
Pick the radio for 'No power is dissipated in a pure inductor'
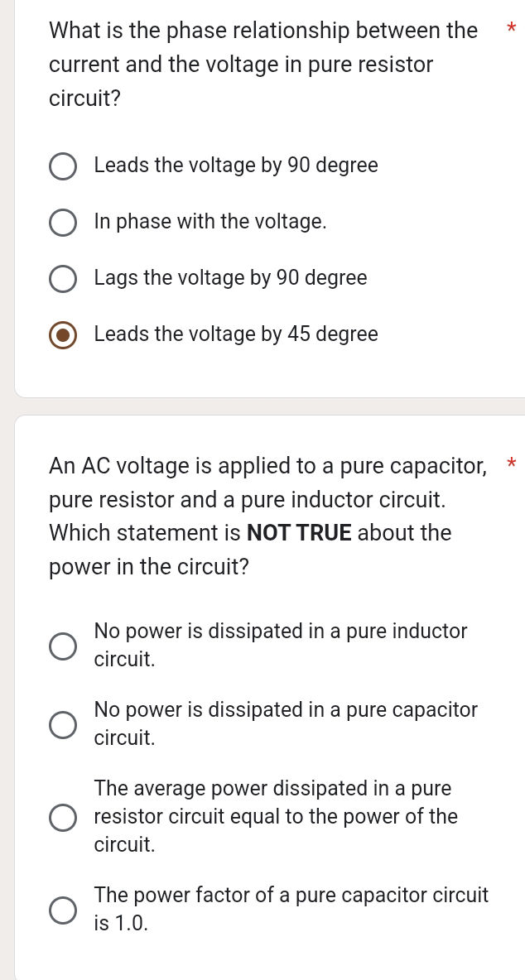pyautogui.click(x=64, y=646)
